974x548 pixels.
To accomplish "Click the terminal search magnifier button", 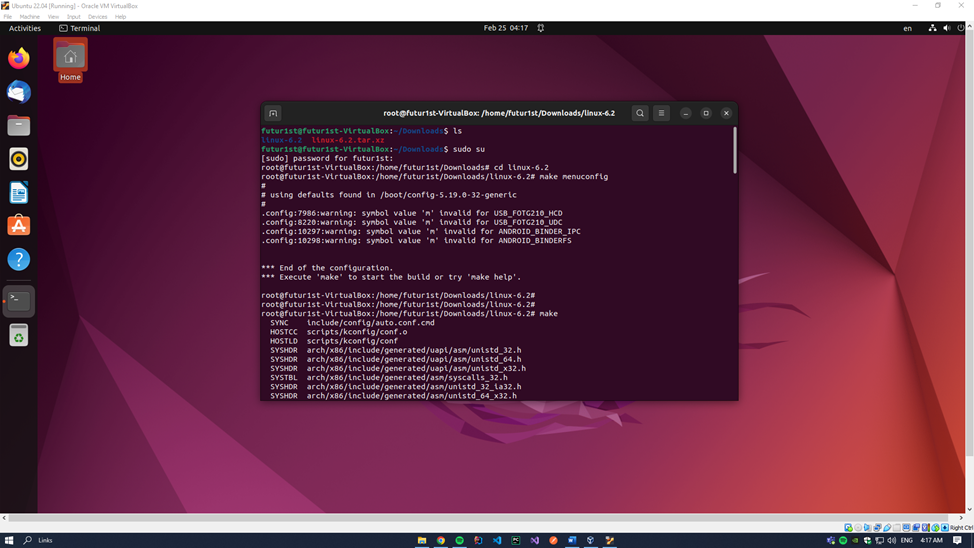I will pos(640,113).
